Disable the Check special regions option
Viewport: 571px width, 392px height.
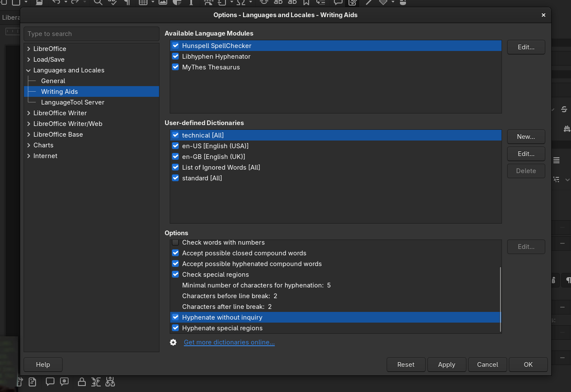click(x=175, y=274)
